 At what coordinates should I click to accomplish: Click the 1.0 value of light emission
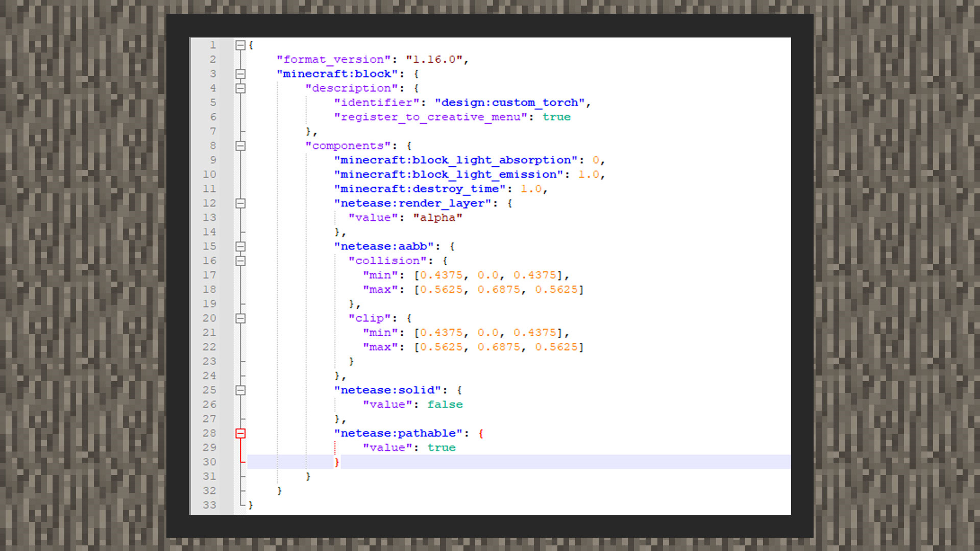tap(589, 174)
